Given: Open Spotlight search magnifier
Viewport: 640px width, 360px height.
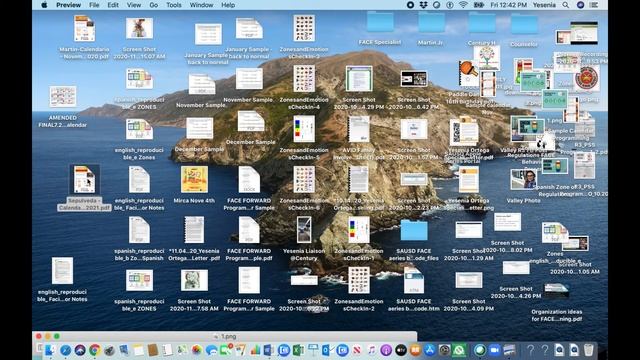Looking at the screenshot, I should click(565, 5).
